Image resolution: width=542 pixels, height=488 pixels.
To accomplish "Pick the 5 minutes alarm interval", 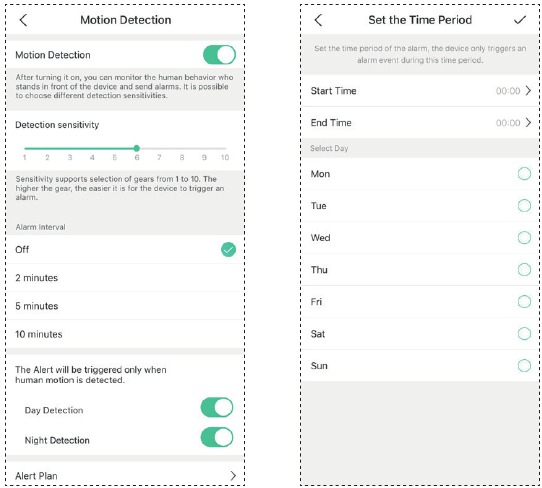I will (x=125, y=306).
